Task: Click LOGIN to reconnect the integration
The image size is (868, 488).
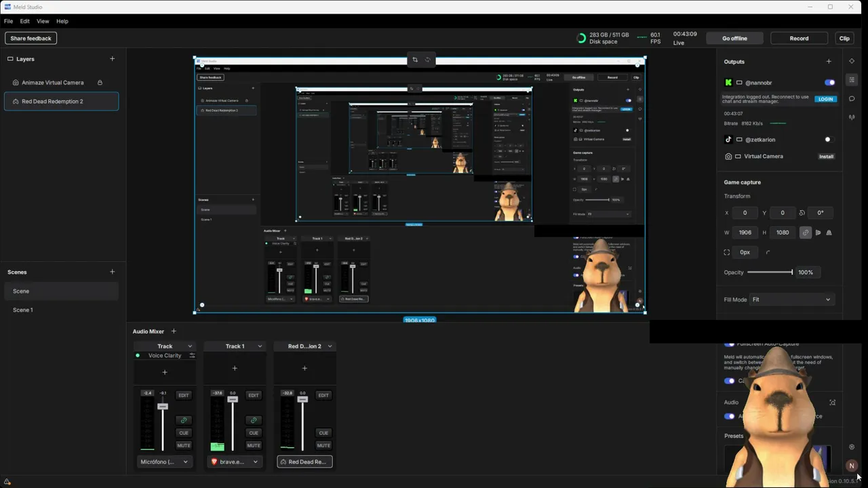Action: [x=825, y=99]
